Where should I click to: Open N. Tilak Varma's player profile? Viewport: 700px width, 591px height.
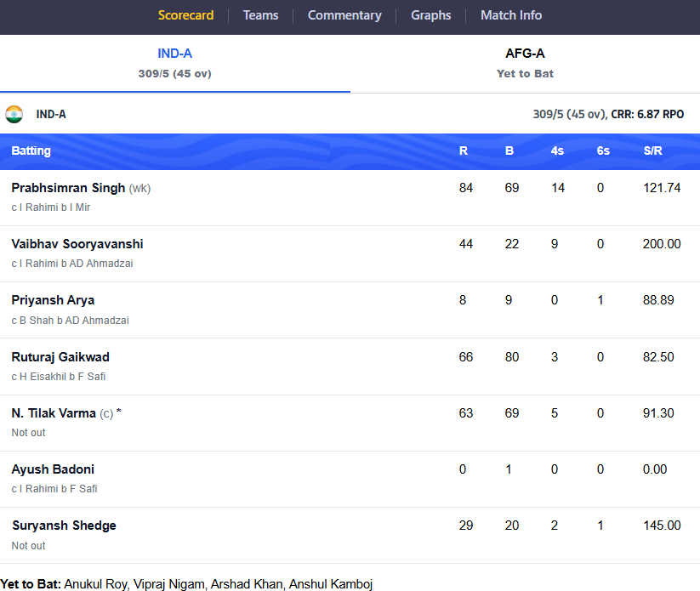coord(54,413)
